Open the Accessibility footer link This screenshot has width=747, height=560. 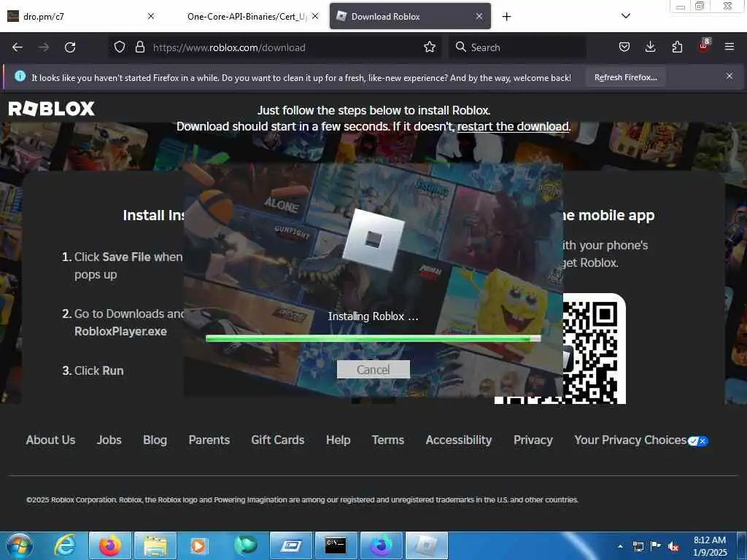(459, 440)
